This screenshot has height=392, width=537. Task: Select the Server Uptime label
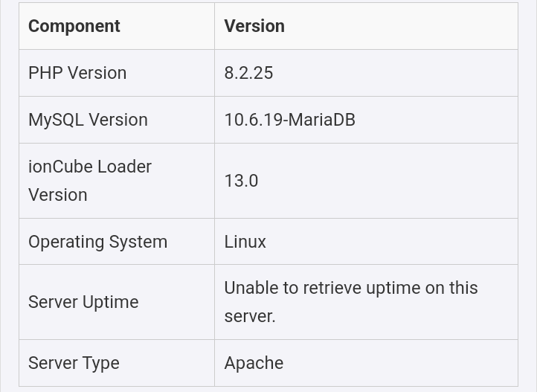83,302
